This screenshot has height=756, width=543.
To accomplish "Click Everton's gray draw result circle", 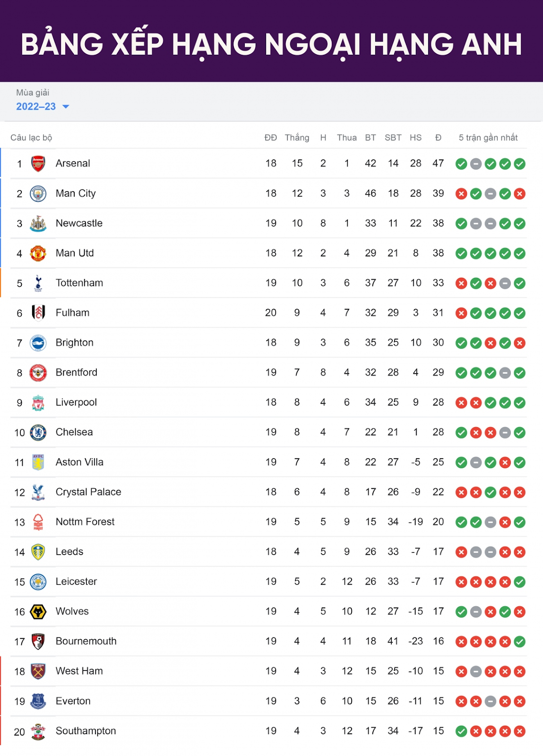I will coord(491,702).
